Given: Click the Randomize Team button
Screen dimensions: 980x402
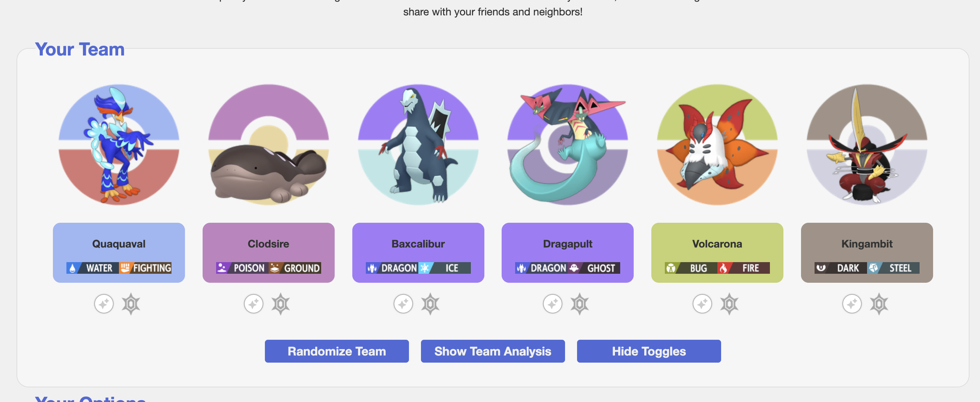Looking at the screenshot, I should click(337, 351).
